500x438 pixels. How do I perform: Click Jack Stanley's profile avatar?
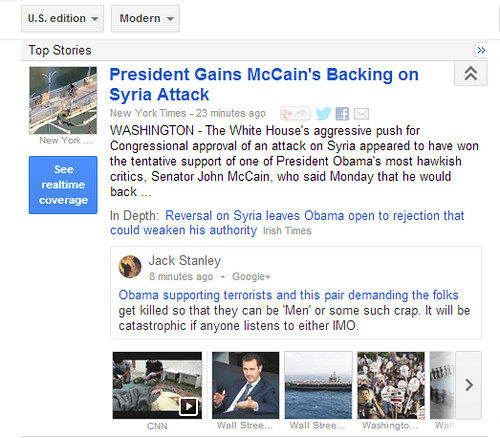(130, 267)
